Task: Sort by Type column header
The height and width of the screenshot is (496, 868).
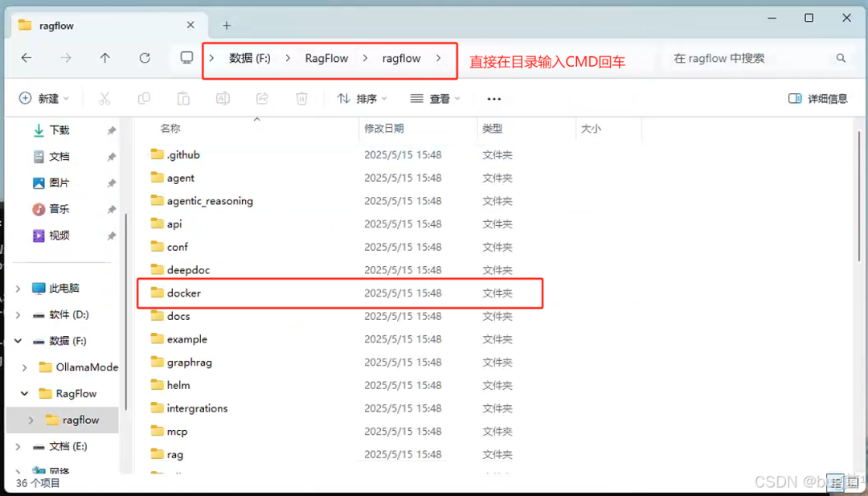Action: (492, 129)
